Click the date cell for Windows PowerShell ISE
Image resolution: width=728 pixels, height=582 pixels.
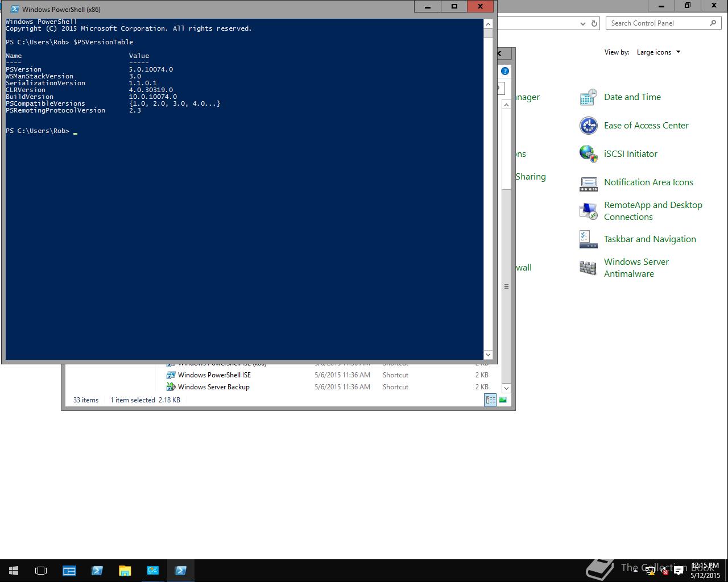click(342, 375)
